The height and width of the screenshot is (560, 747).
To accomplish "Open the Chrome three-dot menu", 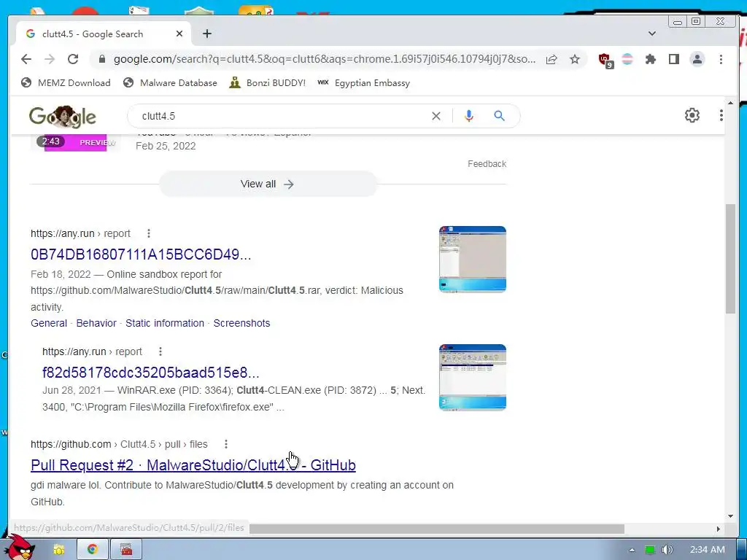I will [721, 59].
